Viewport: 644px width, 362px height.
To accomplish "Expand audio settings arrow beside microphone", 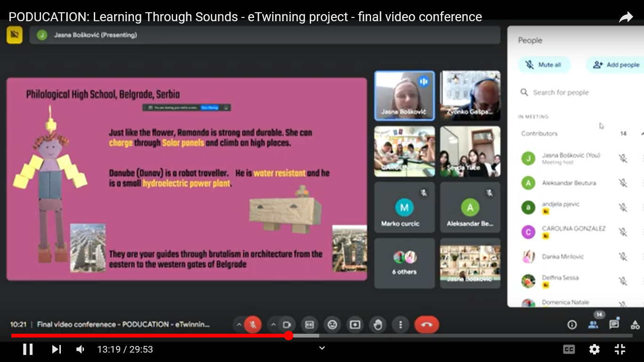I will [x=239, y=325].
